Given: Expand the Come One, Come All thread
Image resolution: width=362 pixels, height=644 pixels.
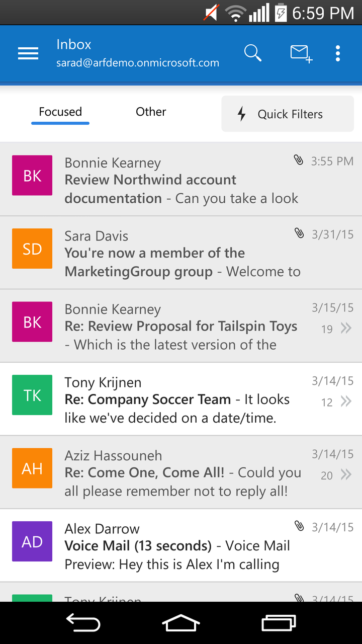Looking at the screenshot, I should 346,474.
